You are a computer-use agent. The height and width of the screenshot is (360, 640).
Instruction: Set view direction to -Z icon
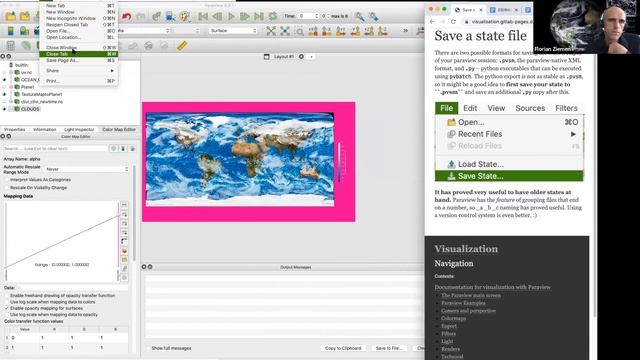382,31
